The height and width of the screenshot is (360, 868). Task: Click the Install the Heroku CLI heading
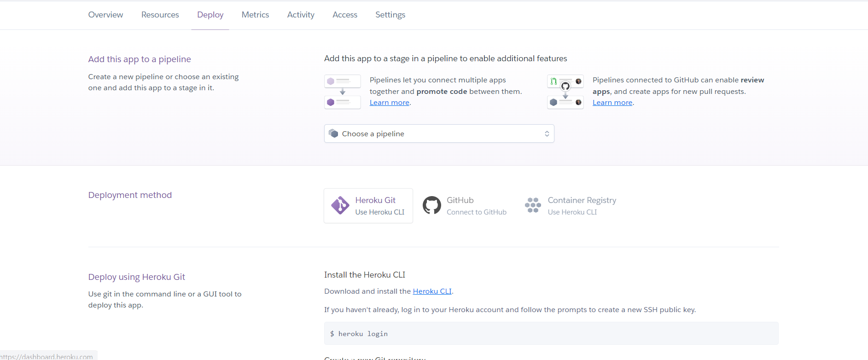[x=365, y=275]
